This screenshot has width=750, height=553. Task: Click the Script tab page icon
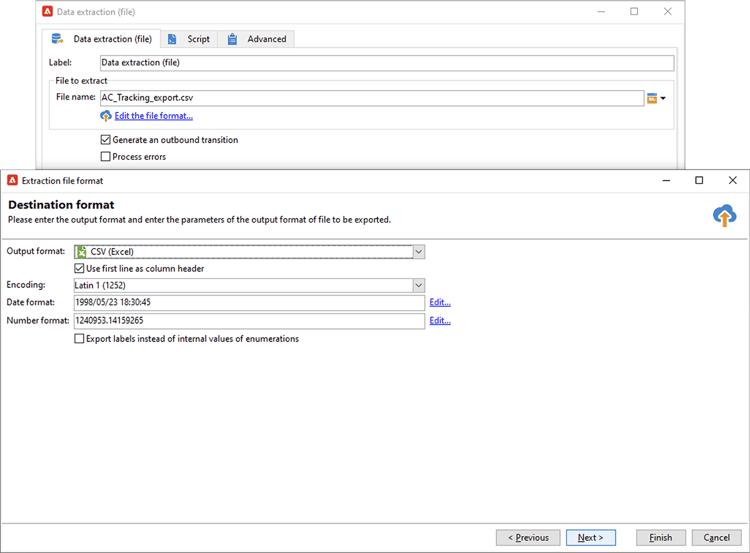coord(172,39)
